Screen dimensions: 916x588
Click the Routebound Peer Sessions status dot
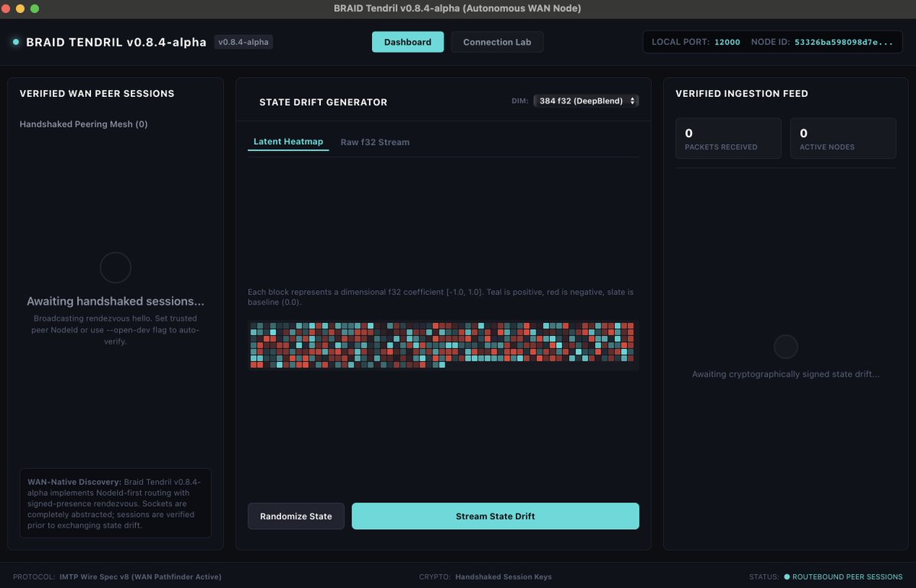pos(787,577)
